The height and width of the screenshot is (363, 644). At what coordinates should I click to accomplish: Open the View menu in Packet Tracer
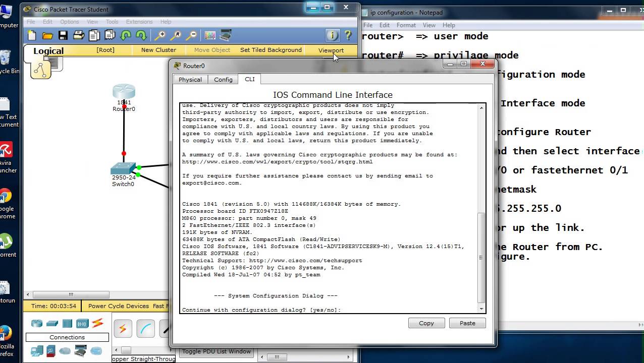tap(92, 22)
